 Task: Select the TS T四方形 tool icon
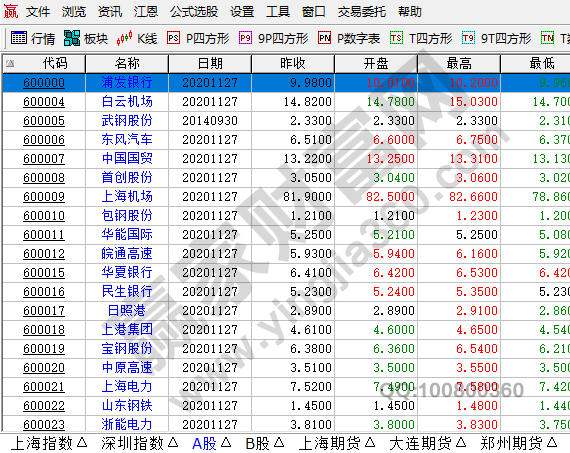point(396,37)
